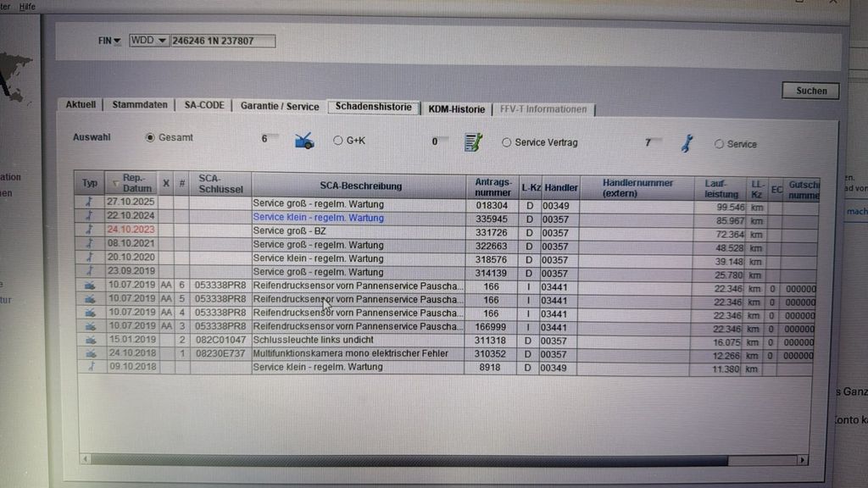Click the Händlernummer (extern) column header

coord(637,188)
